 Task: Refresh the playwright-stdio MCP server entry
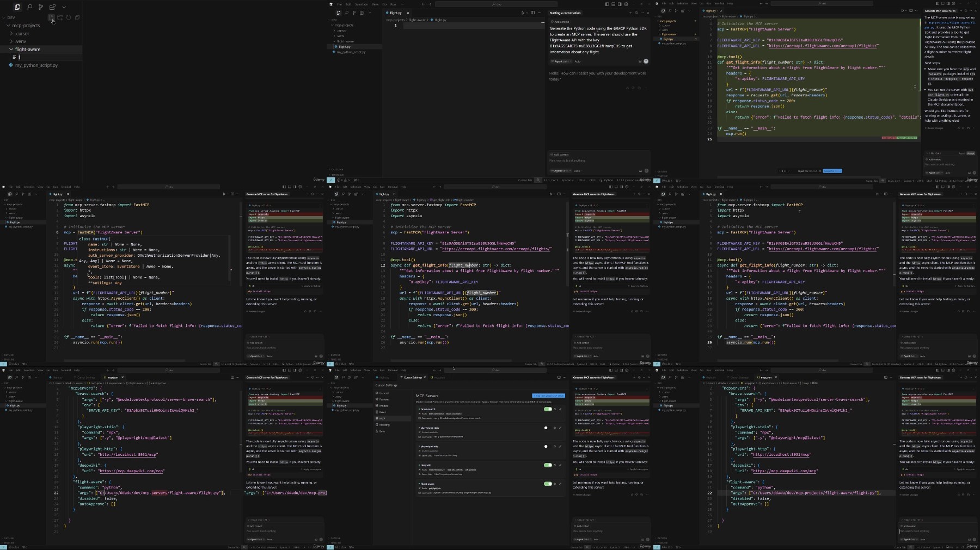pyautogui.click(x=555, y=428)
